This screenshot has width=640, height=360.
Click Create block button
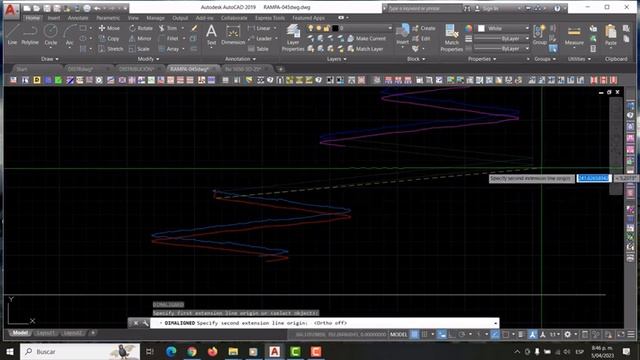coord(424,28)
